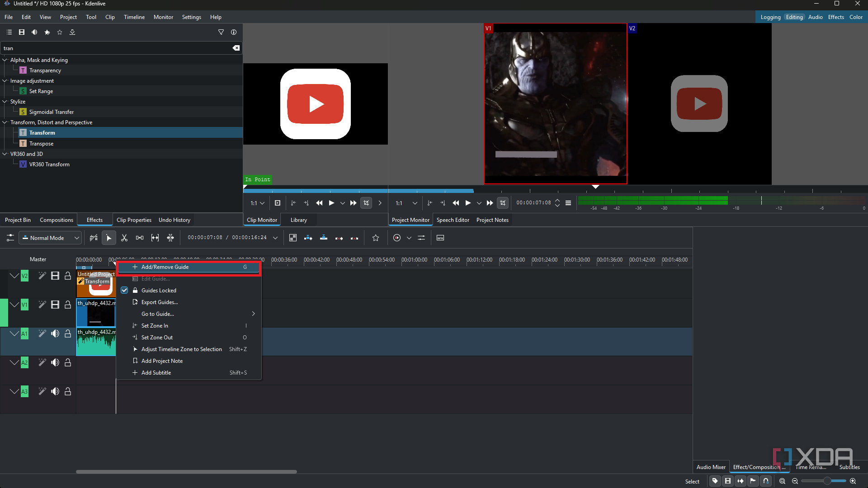
Task: Open the timecode format dropdown in timeline toolbar
Action: point(275,238)
